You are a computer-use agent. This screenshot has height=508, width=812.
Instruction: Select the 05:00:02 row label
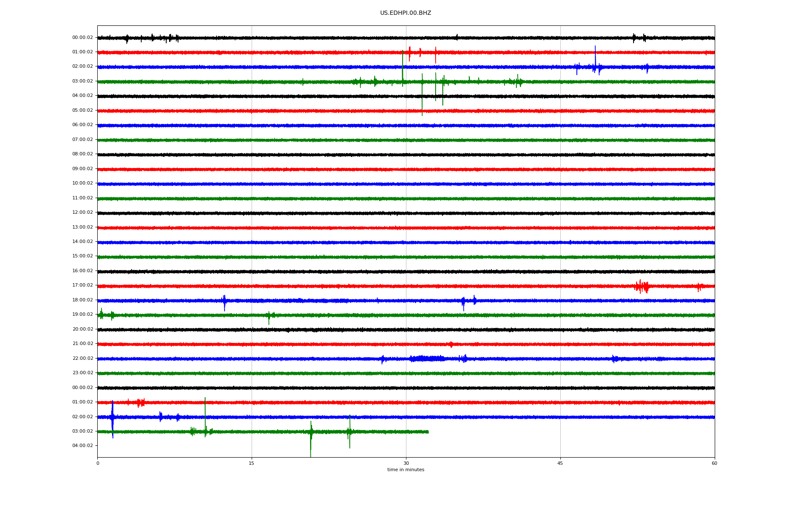tap(82, 110)
